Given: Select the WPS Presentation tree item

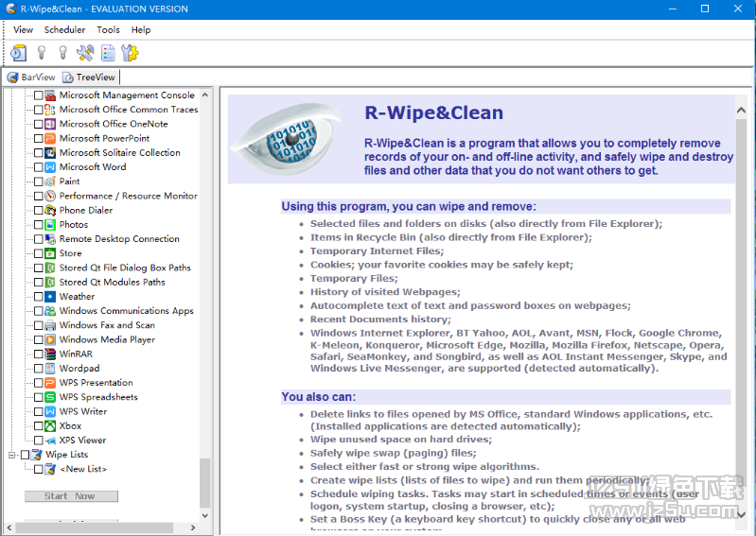Looking at the screenshot, I should 96,383.
